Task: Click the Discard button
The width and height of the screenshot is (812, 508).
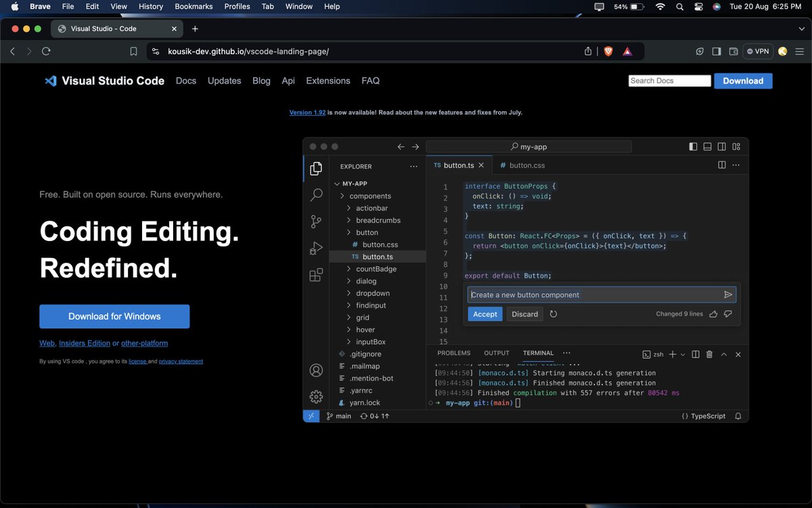Action: pyautogui.click(x=525, y=314)
